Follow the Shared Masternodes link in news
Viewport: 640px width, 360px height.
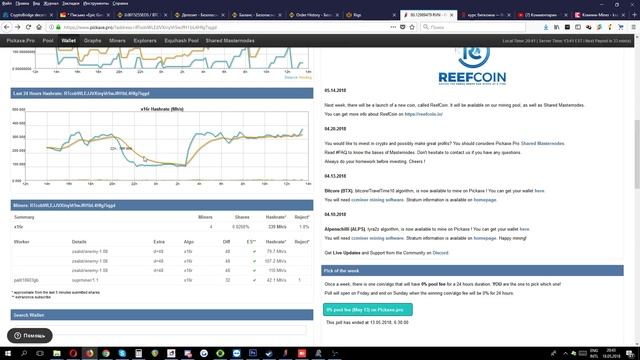coord(542,144)
